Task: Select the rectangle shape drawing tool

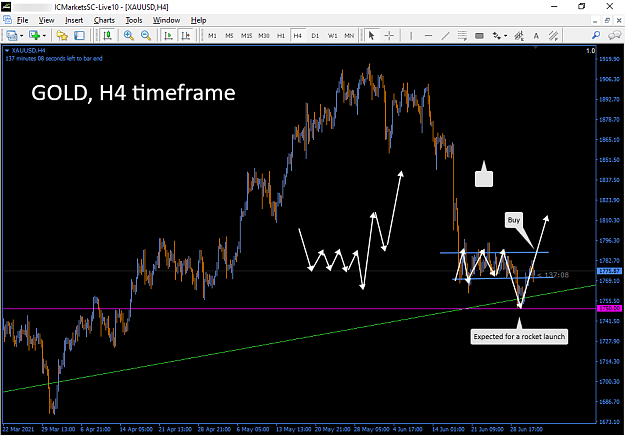Action: (480, 35)
